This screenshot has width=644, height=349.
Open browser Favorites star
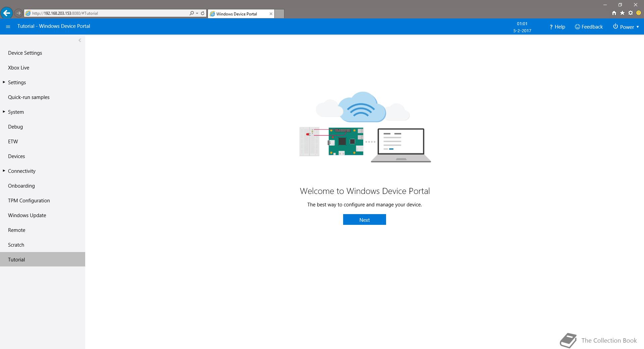(x=622, y=13)
